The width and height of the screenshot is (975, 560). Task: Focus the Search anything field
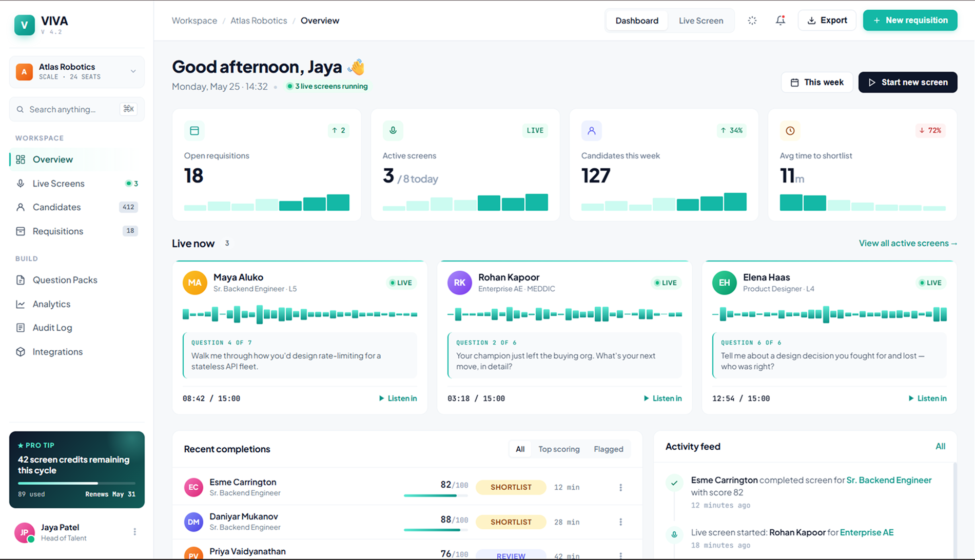(x=76, y=109)
